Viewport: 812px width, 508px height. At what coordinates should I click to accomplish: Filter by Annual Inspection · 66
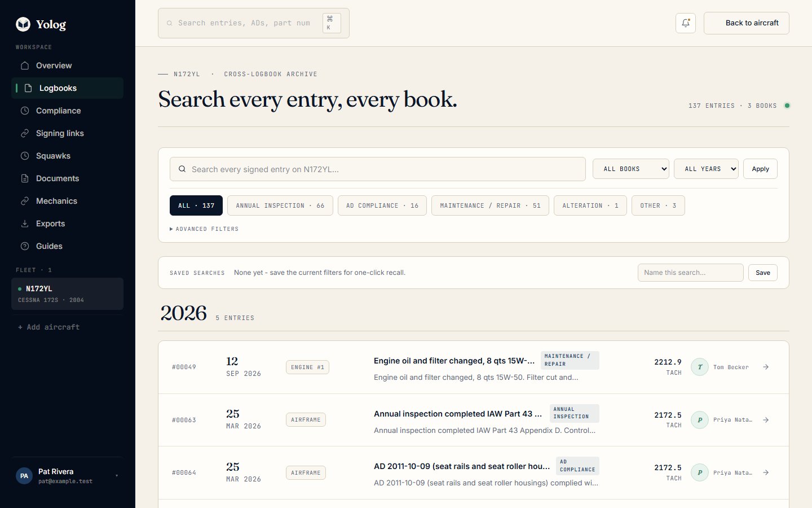click(x=280, y=205)
